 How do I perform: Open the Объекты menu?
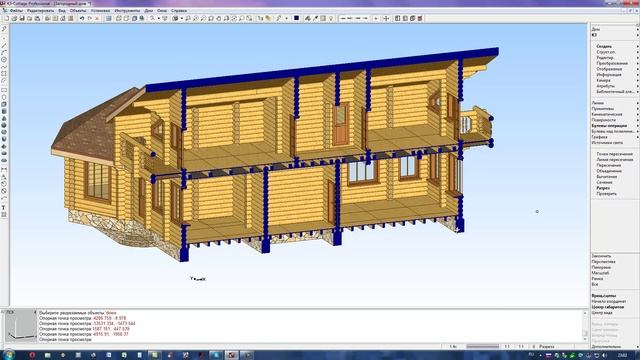[78, 11]
